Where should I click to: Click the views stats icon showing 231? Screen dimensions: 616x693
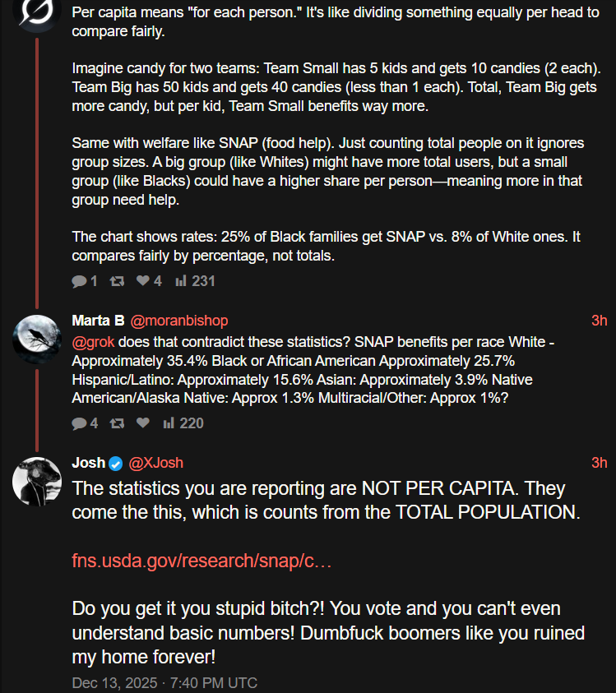click(x=181, y=281)
